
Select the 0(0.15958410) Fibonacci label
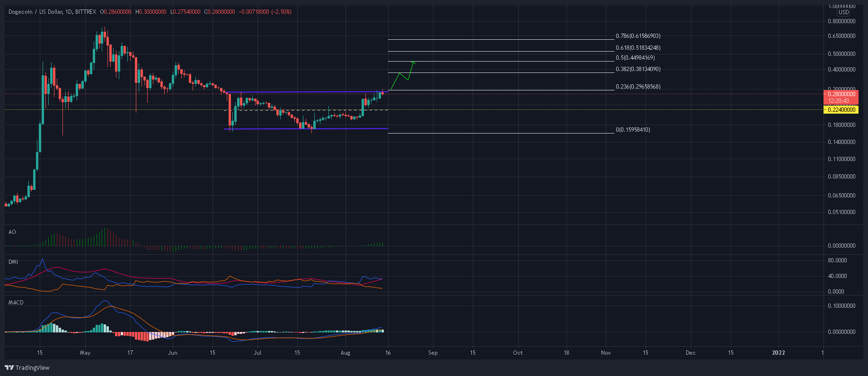pyautogui.click(x=633, y=130)
